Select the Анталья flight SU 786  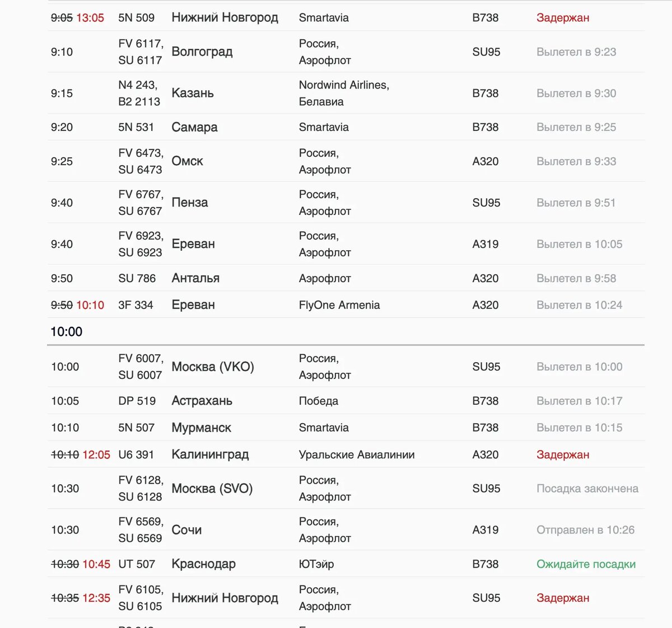(346, 278)
